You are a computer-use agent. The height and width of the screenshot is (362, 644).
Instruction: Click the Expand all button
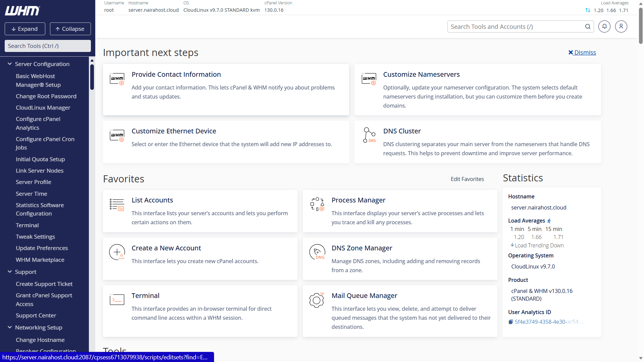25,29
